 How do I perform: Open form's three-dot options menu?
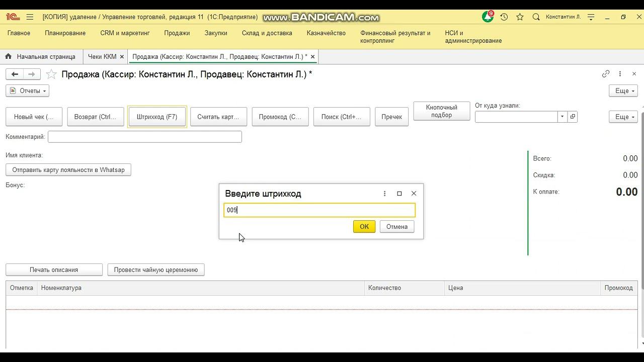coord(620,74)
